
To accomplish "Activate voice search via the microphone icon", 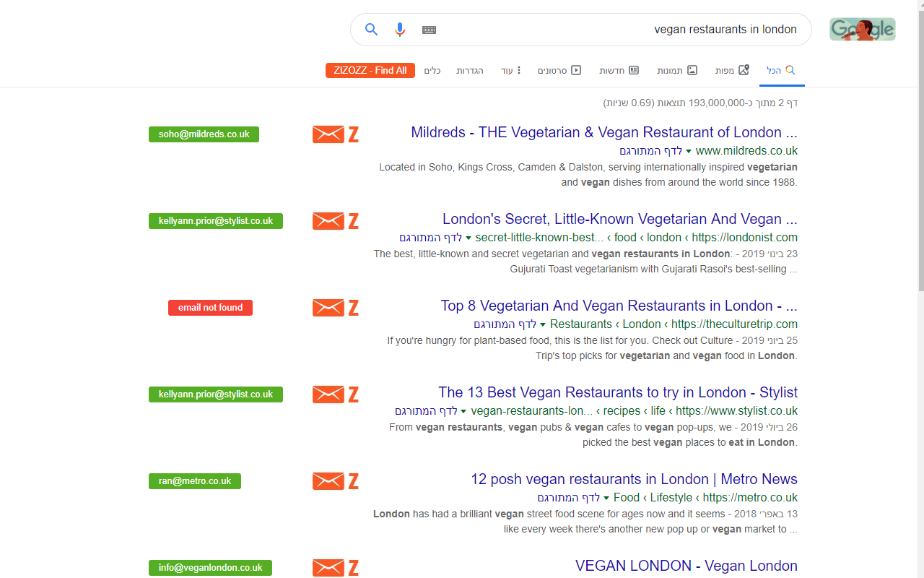I will (399, 30).
